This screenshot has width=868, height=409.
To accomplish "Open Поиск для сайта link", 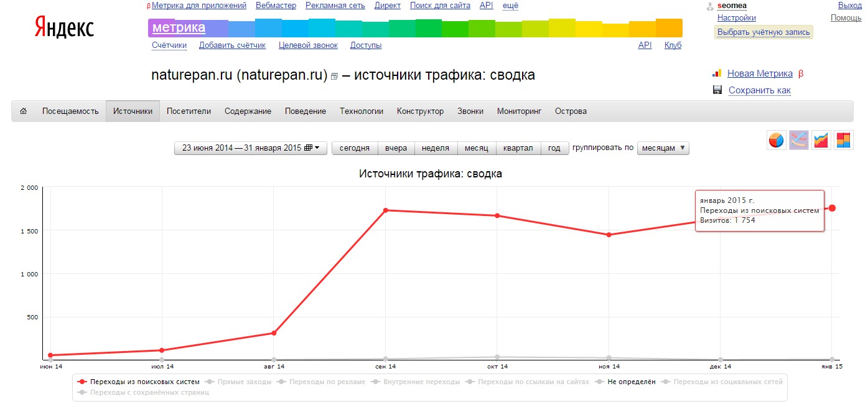I will click(x=440, y=6).
